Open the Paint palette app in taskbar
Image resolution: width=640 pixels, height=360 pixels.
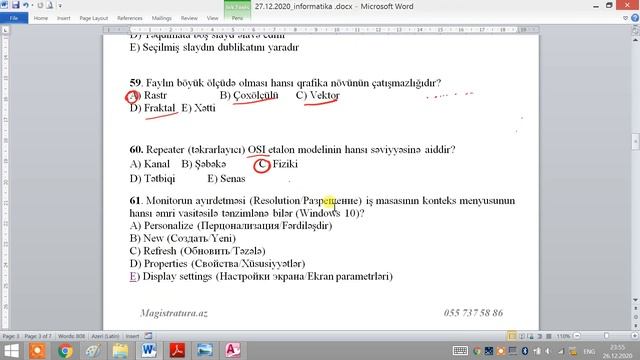(x=93, y=351)
